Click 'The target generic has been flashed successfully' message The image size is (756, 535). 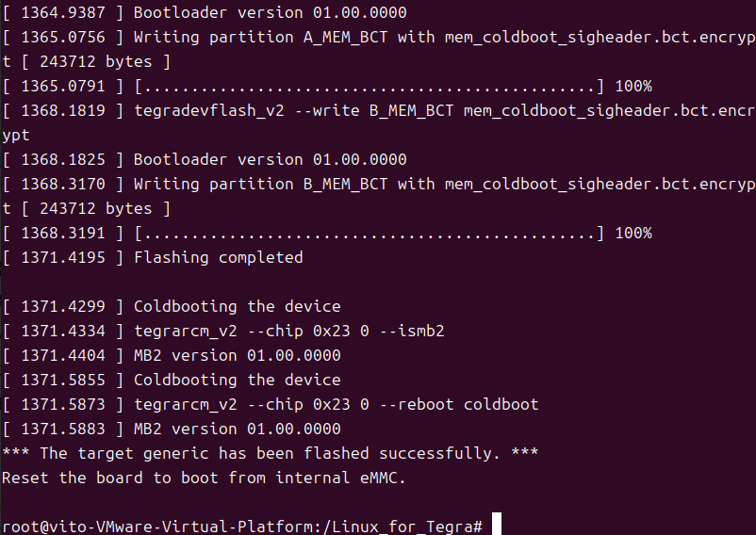click(x=270, y=454)
